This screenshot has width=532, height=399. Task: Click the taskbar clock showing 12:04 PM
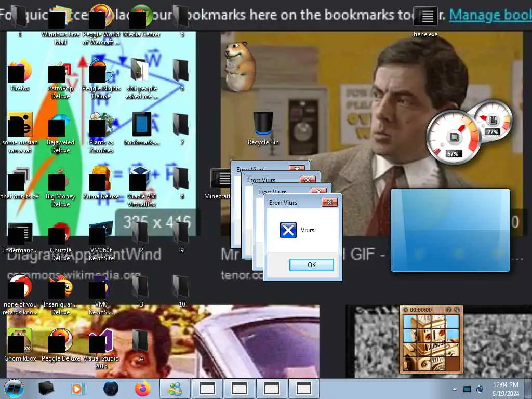point(506,389)
